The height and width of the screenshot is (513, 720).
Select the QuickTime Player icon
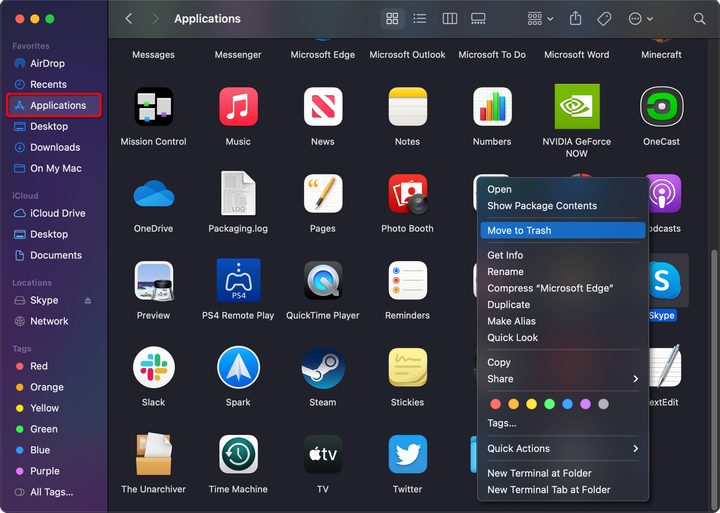(x=323, y=281)
